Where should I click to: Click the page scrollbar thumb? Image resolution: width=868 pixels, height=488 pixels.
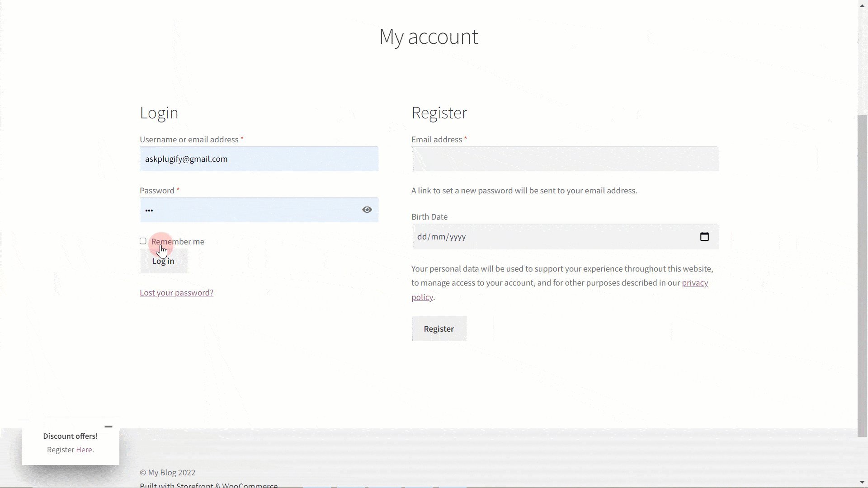coord(863,276)
